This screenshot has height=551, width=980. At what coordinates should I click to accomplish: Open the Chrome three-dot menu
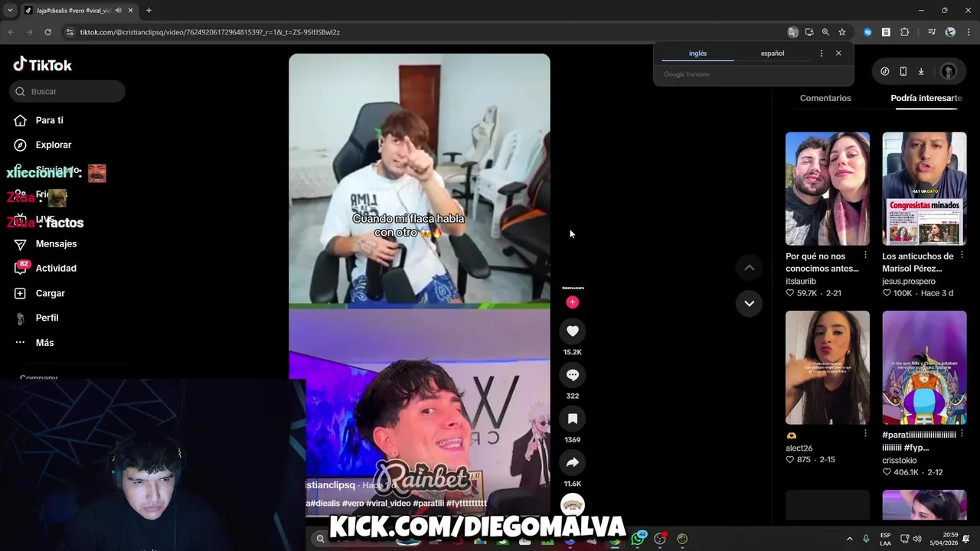click(x=969, y=32)
